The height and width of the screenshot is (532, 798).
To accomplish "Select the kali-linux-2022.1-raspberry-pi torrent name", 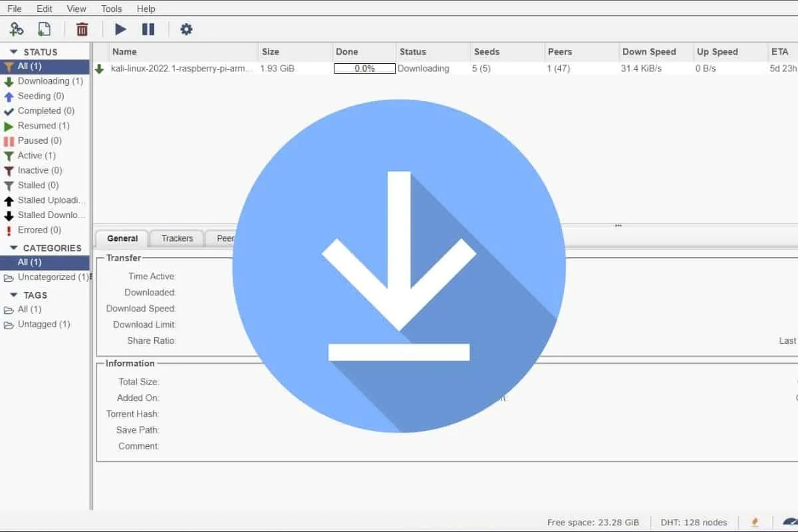I will pos(182,68).
